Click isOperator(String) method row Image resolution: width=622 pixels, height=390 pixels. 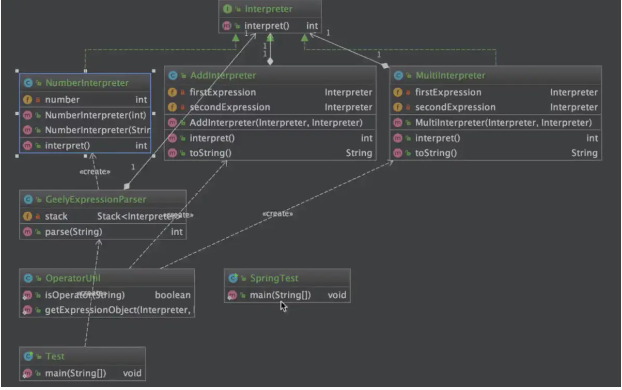[107, 295]
